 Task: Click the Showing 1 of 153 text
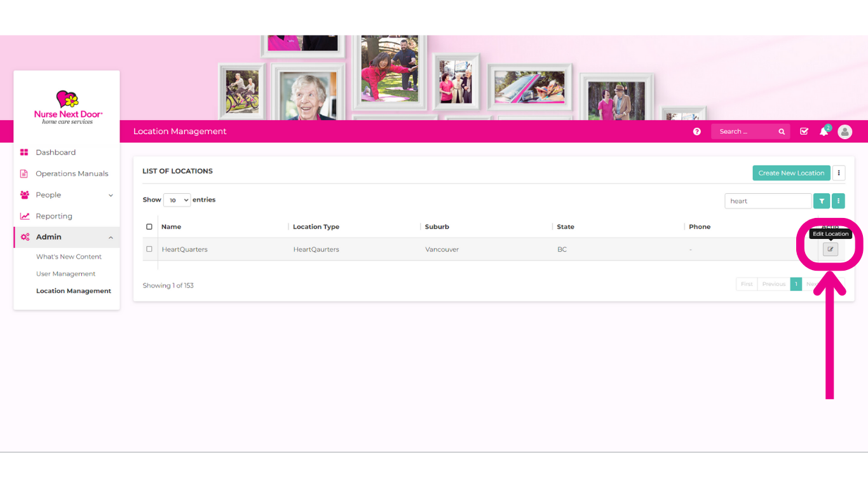click(x=168, y=285)
